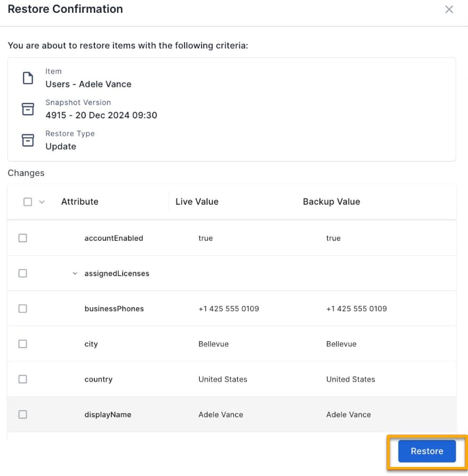Viewport: 468px width, 476px height.
Task: Click the Restore button
Action: pyautogui.click(x=426, y=451)
